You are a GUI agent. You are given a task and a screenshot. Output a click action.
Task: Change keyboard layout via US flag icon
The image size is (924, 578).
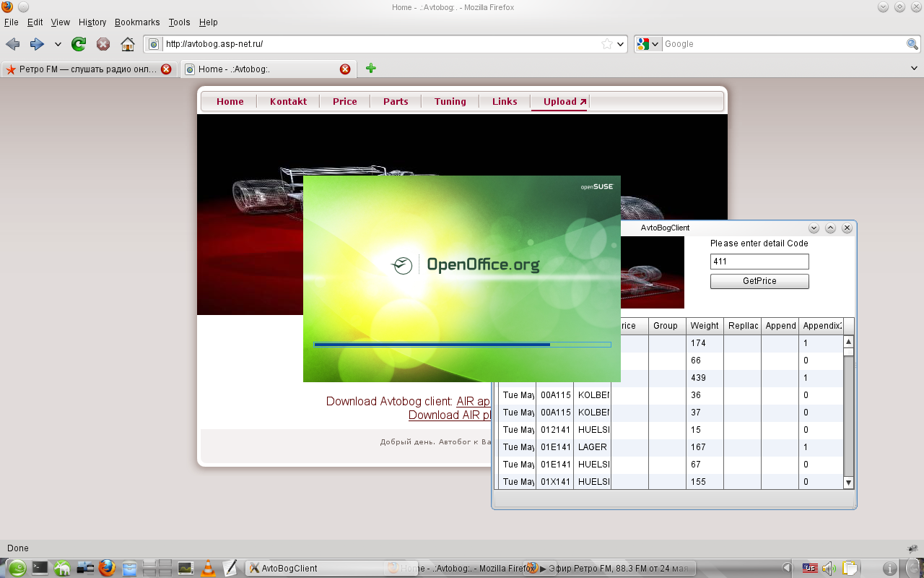pos(810,568)
